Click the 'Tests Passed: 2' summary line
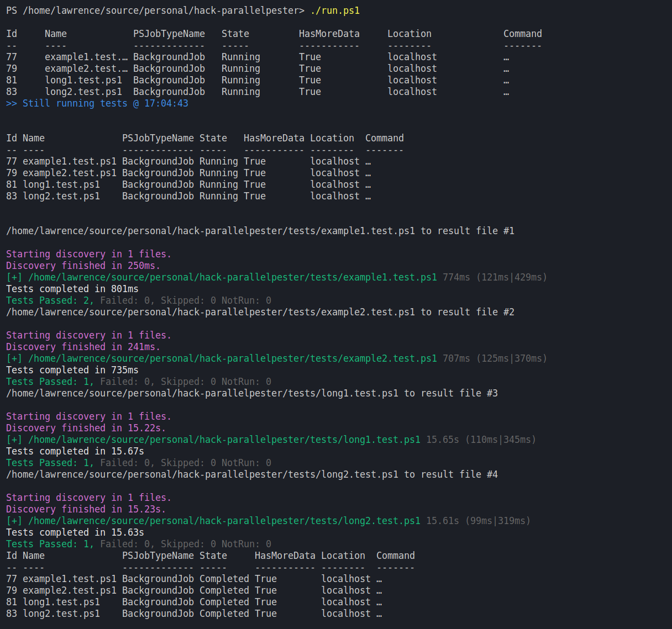The height and width of the screenshot is (629, 672). pos(50,300)
